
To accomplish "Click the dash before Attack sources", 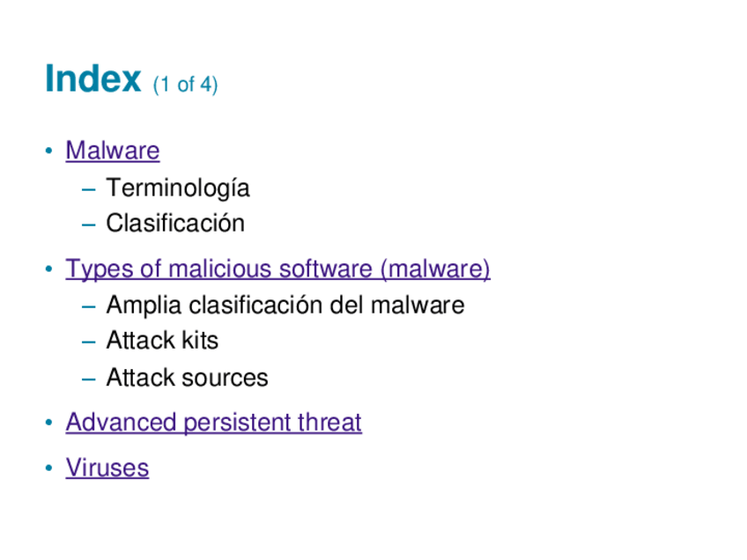I will click(89, 379).
